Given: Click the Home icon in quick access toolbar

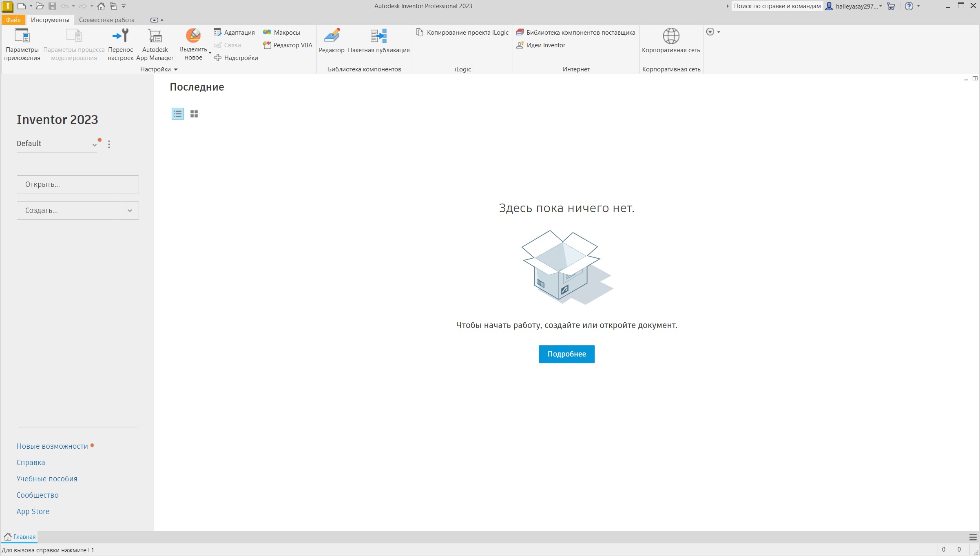Looking at the screenshot, I should (101, 6).
